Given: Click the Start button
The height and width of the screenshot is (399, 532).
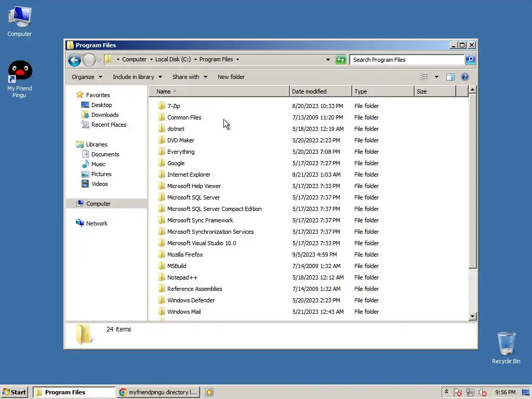Looking at the screenshot, I should coord(14,392).
